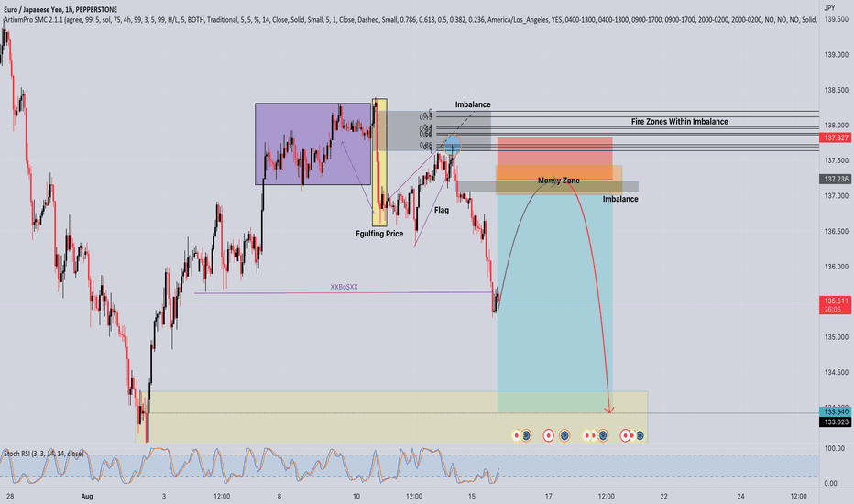Click the isolated EU flag economic event icon

pyautogui.click(x=564, y=435)
